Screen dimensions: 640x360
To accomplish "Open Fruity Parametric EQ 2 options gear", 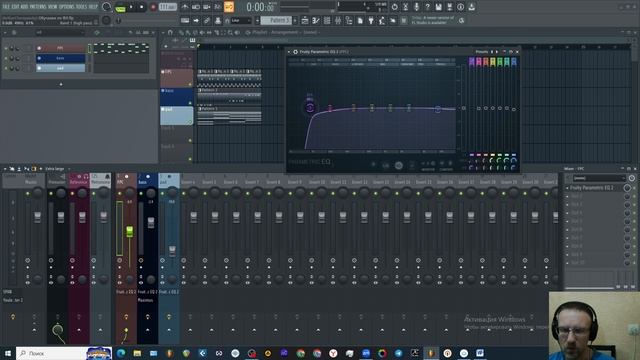I will coord(295,52).
